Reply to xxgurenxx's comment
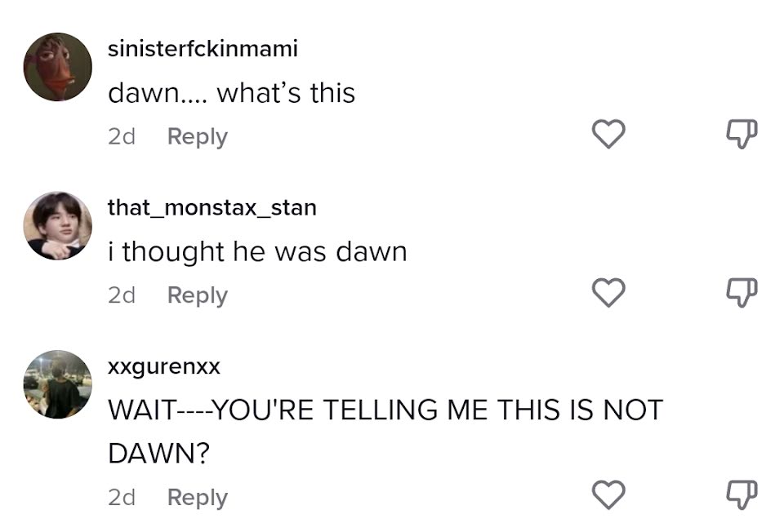Image resolution: width=784 pixels, height=532 pixels. pos(197,497)
